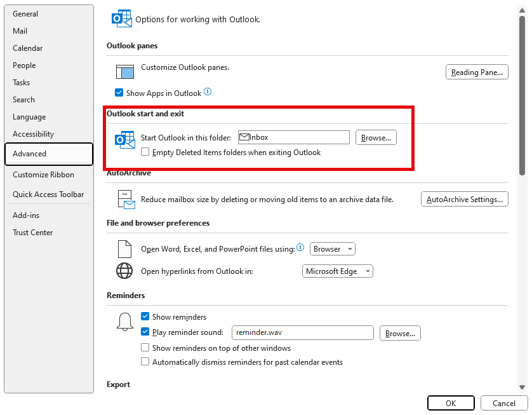Viewport: 532px width, 415px height.
Task: Open the Microsoft Edge hyperlinks dropdown
Action: 337,271
